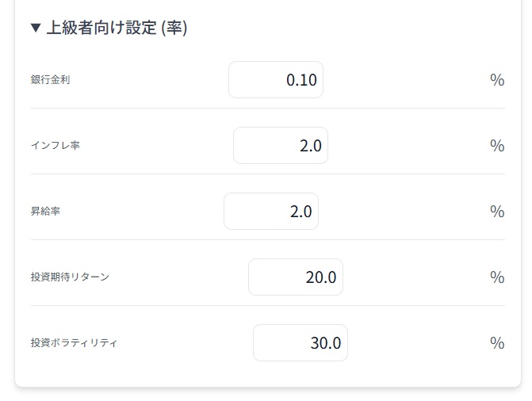Click the 昇給率 value box showing 2.0
Screen dimensions: 532x401
tap(271, 212)
